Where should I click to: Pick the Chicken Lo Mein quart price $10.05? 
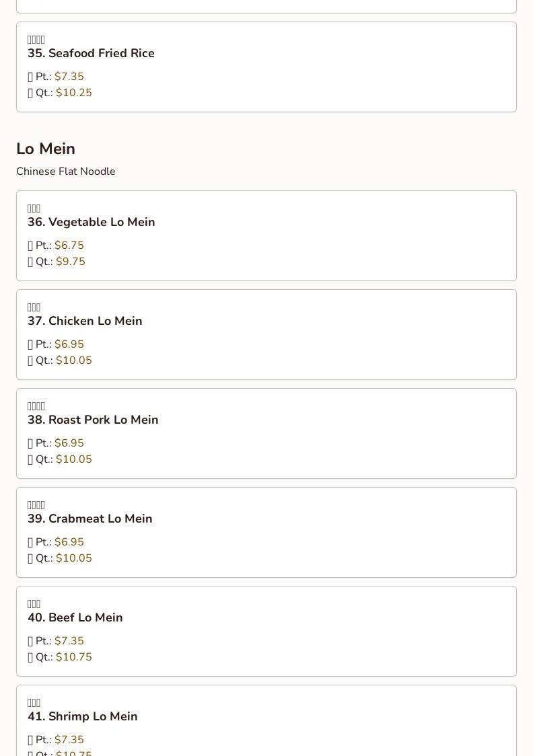73,361
